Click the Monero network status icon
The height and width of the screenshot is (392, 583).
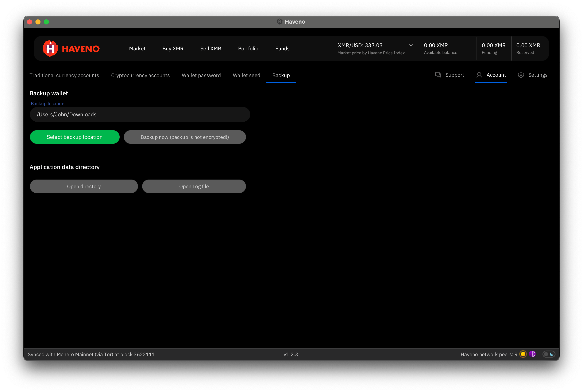click(x=523, y=354)
